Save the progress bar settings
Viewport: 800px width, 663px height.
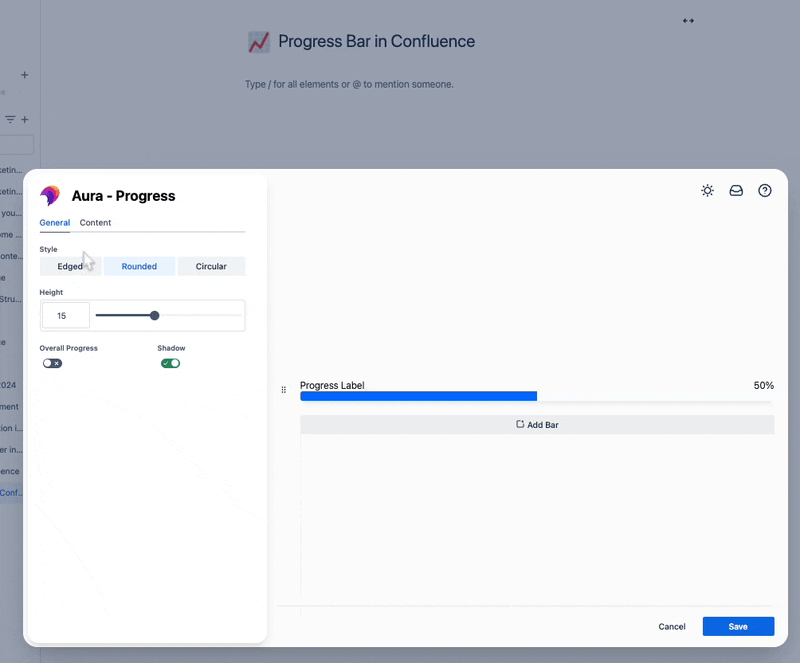coord(738,626)
